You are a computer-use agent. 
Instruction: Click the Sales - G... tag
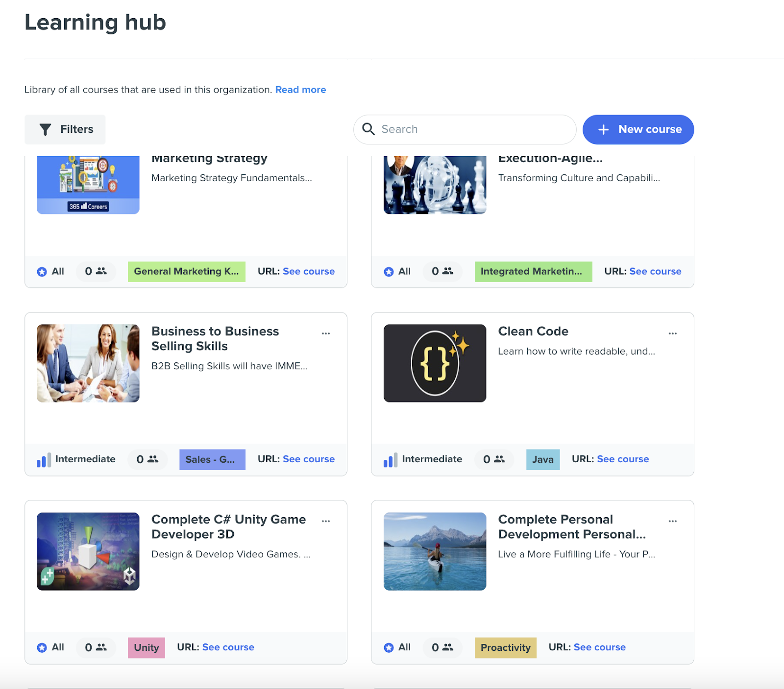[212, 459]
